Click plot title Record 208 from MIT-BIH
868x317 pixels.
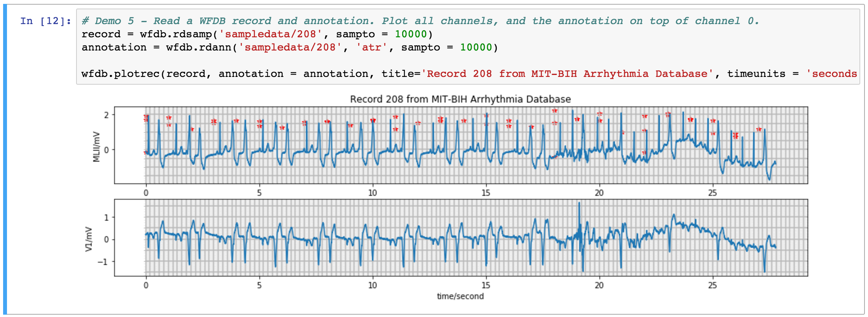click(460, 99)
